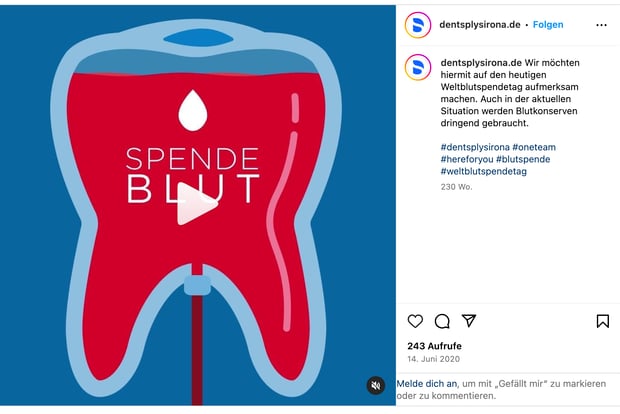620x414 pixels.
Task: Open the #oneteam hashtag
Action: [x=534, y=147]
